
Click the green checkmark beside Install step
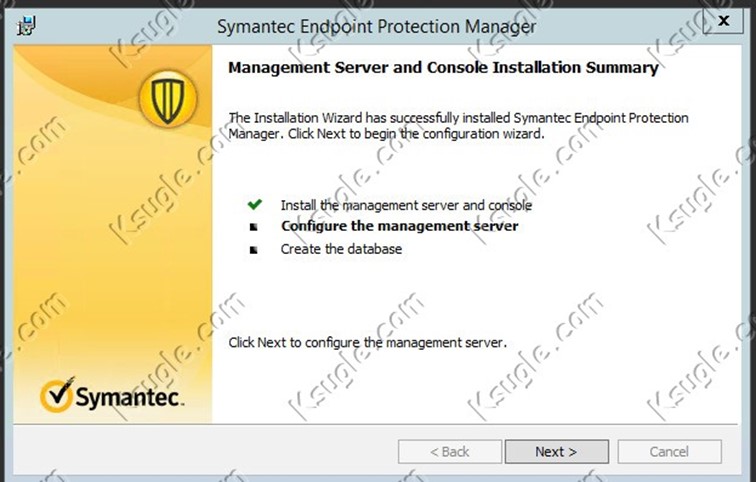[x=255, y=204]
